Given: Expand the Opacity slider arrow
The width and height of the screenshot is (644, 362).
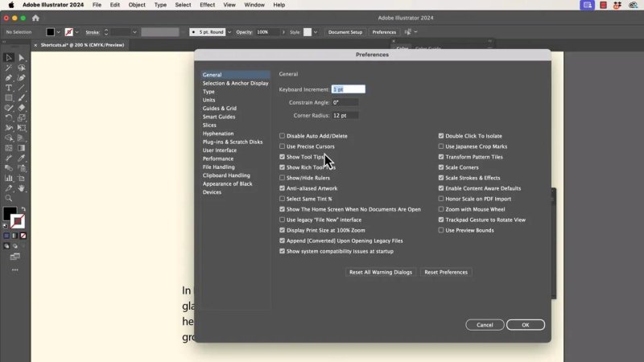Looking at the screenshot, I should point(283,32).
